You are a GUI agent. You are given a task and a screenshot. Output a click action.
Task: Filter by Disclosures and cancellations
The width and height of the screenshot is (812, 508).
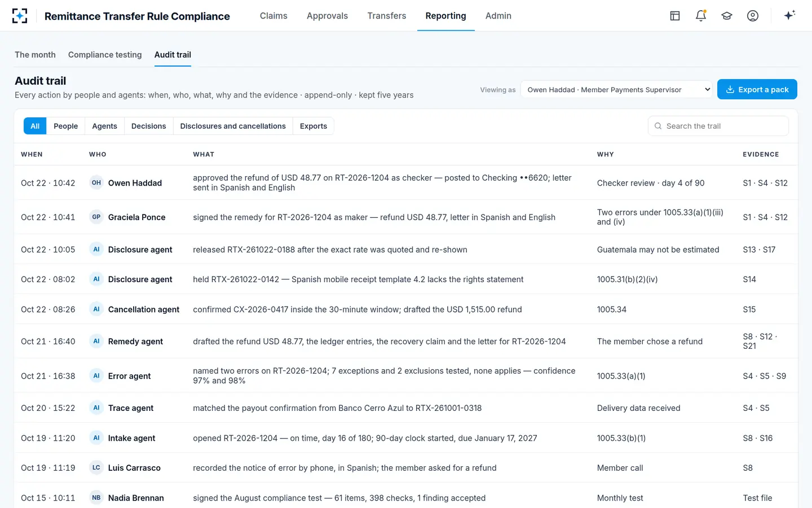[233, 126]
